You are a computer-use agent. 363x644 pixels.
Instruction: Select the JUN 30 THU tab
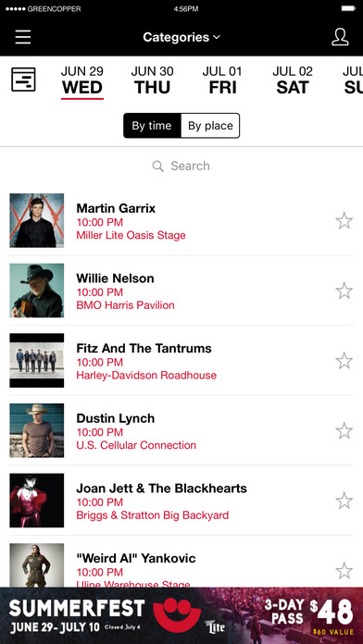tap(152, 80)
